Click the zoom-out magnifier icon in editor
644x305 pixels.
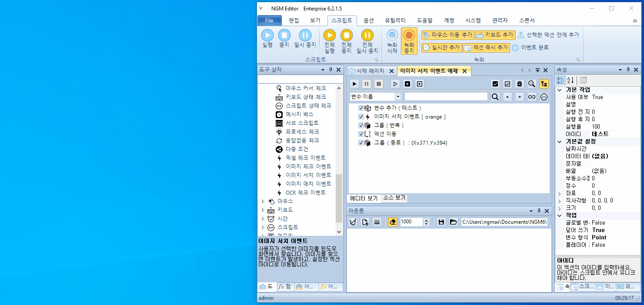click(x=531, y=84)
